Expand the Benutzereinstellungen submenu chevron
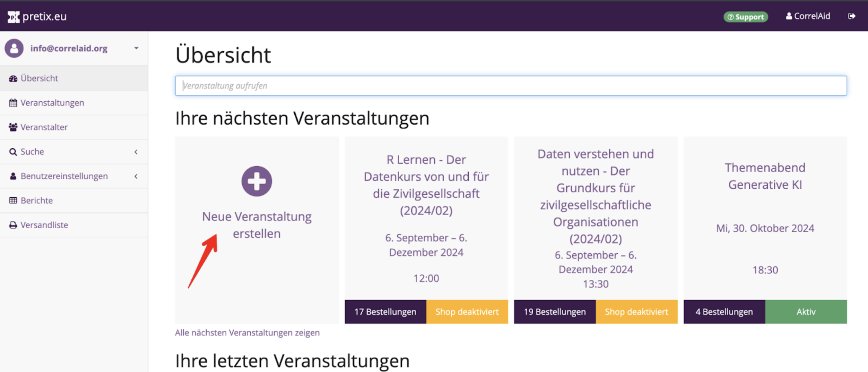 [x=136, y=176]
